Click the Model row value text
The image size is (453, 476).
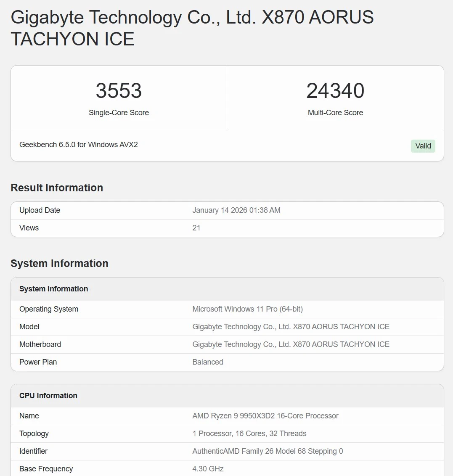click(x=291, y=327)
